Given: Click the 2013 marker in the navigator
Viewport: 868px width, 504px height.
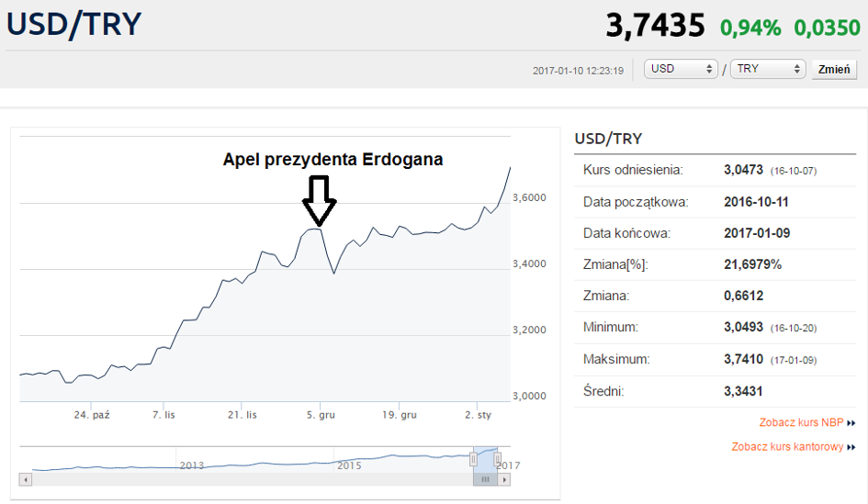Looking at the screenshot, I should coord(192,465).
